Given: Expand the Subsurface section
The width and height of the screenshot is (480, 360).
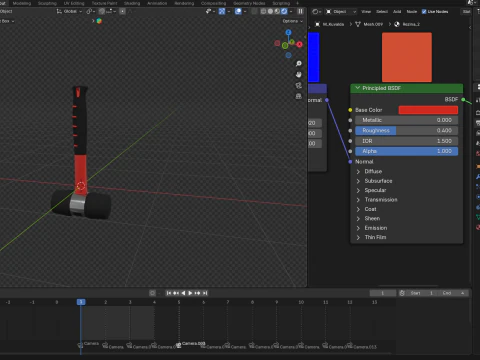Looking at the screenshot, I should coord(358,181).
